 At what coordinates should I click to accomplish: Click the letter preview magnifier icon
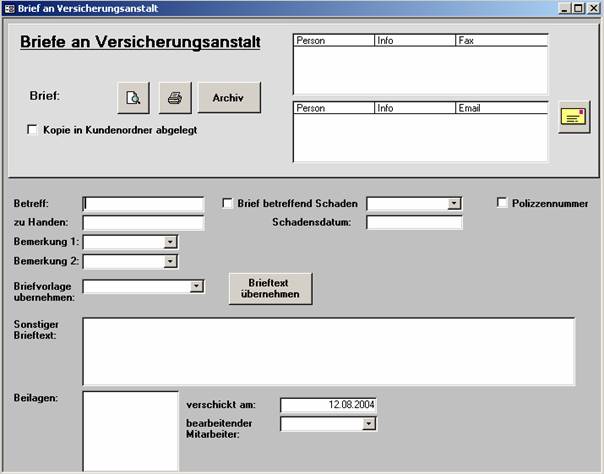coord(133,98)
